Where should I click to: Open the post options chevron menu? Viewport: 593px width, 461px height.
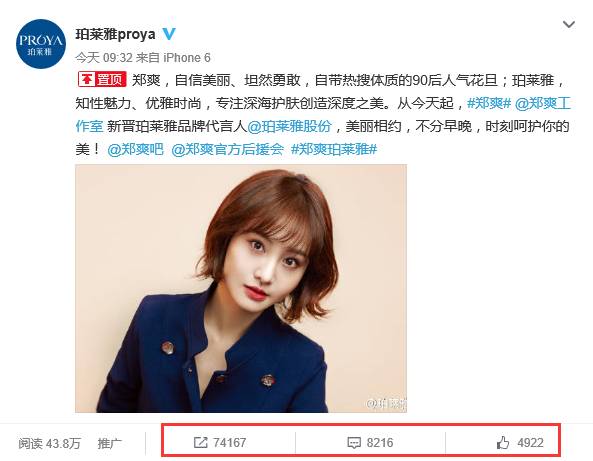click(x=568, y=25)
